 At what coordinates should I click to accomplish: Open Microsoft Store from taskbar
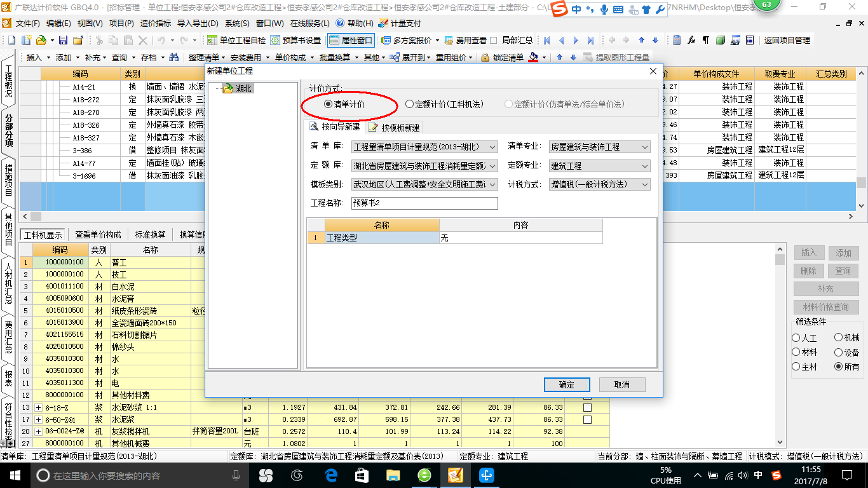(362, 475)
